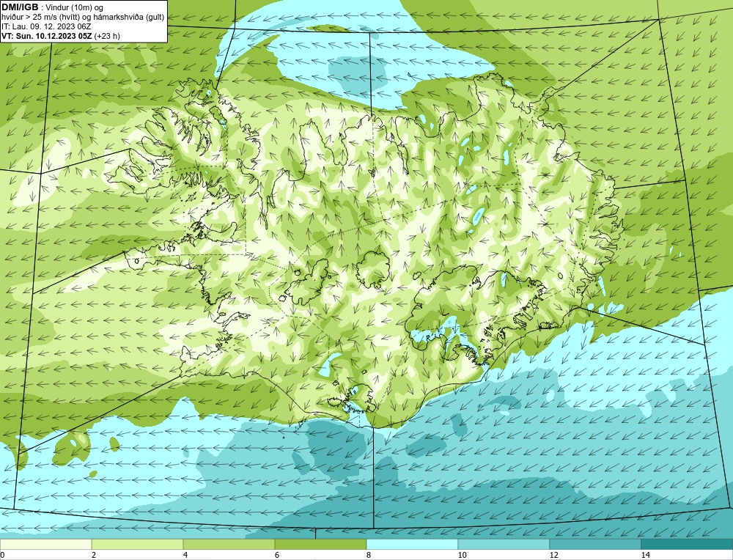Viewport: 733px width, 560px height.
Task: Click the legend value label '4'
Action: point(185,555)
